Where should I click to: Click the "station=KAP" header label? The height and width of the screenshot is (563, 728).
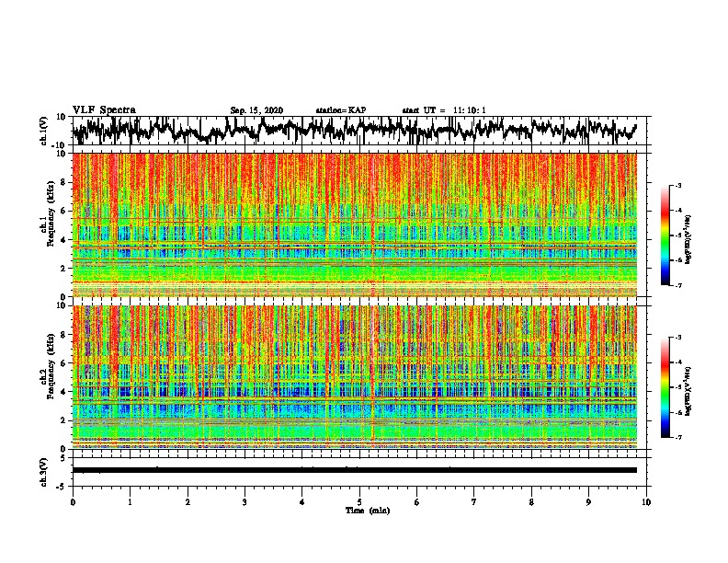pyautogui.click(x=341, y=110)
